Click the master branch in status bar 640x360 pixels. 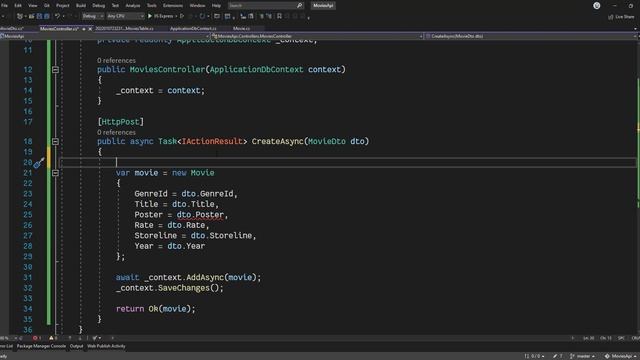582,356
